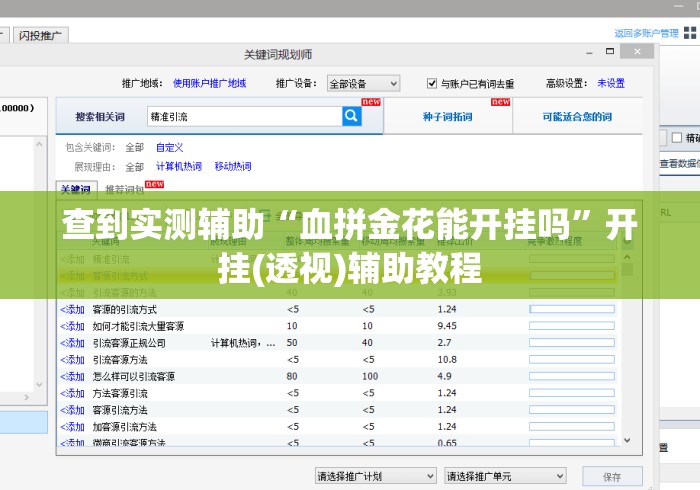Click price 10.8 for 引流客源方法
Screen dimensions: 700x490
pos(447,359)
